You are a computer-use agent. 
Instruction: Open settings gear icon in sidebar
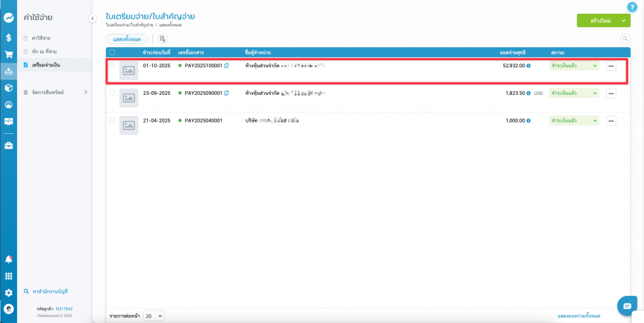coord(8,293)
